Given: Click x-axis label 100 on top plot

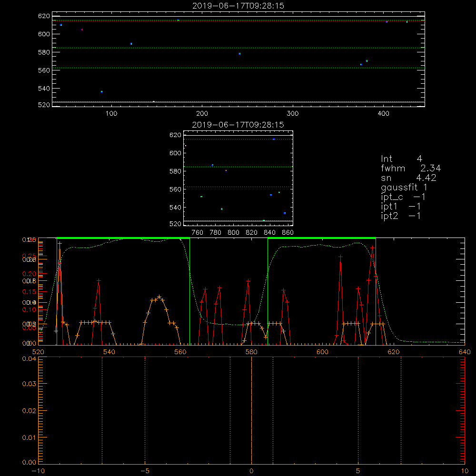Looking at the screenshot, I should coord(111,114).
